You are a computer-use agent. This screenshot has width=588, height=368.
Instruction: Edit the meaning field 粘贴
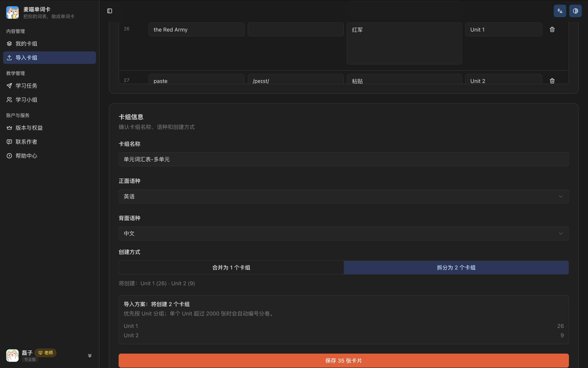click(x=404, y=79)
